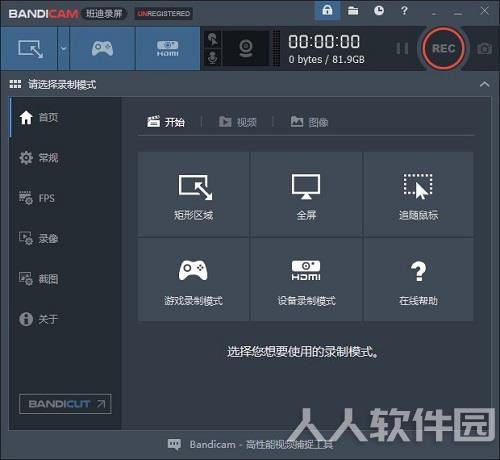Viewport: 500px width, 460px height.
Task: Click the BANDICAM logo in title bar
Action: (x=43, y=14)
